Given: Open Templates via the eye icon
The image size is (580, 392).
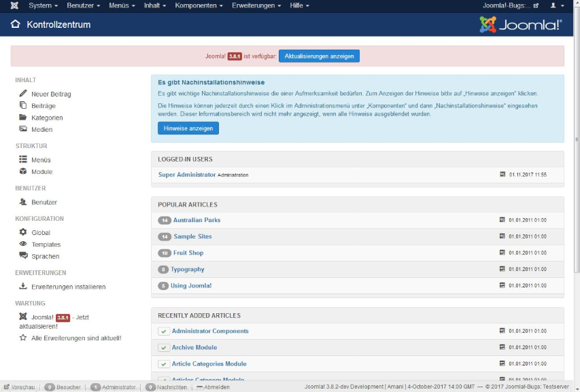Looking at the screenshot, I should click(x=22, y=244).
